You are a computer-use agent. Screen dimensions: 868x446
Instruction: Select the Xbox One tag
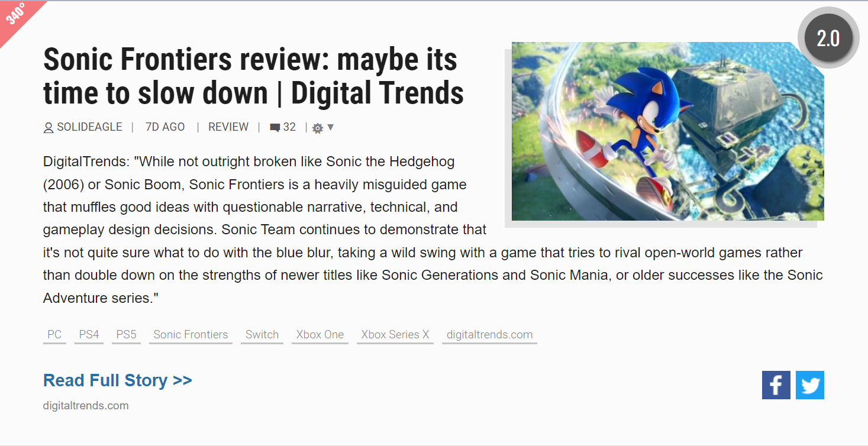320,335
